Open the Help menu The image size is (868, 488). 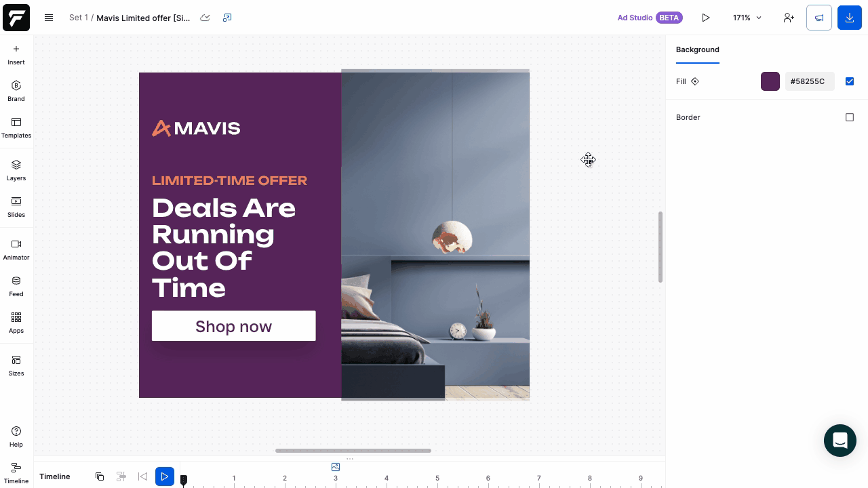coord(16,436)
